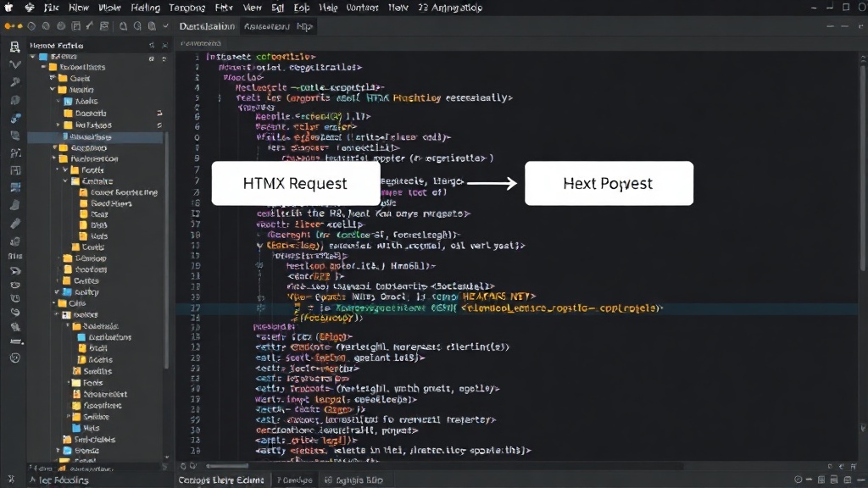The height and width of the screenshot is (488, 868).
Task: Click the 'Bila' label in left sidebar
Action: pos(15,256)
